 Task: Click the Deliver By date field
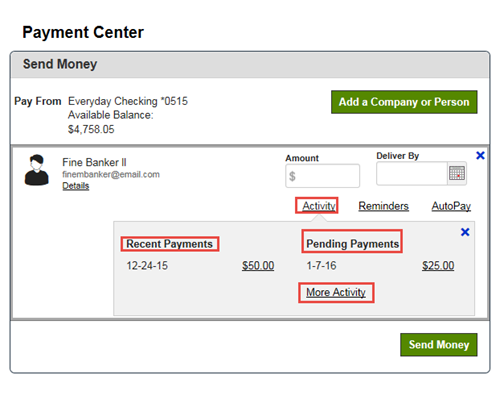pos(412,173)
